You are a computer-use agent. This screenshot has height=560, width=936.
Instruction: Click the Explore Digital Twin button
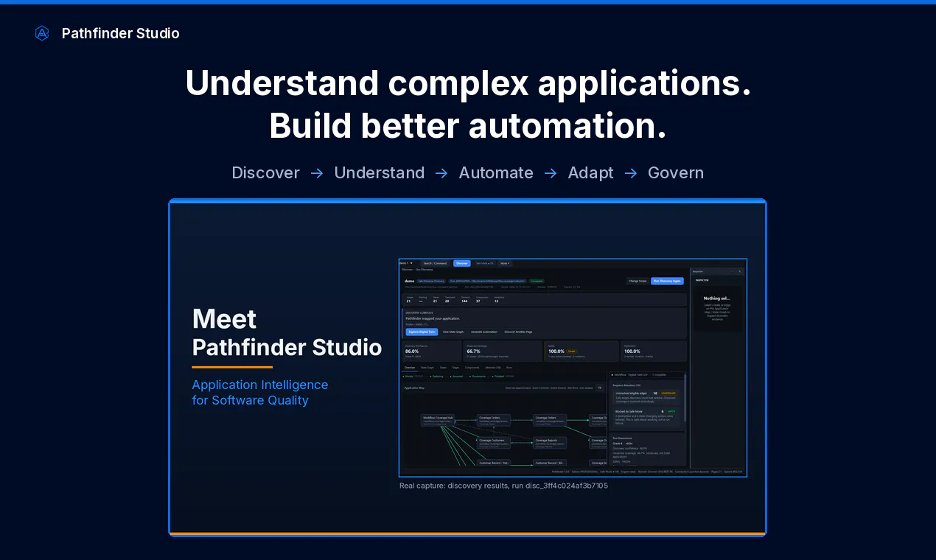[422, 332]
